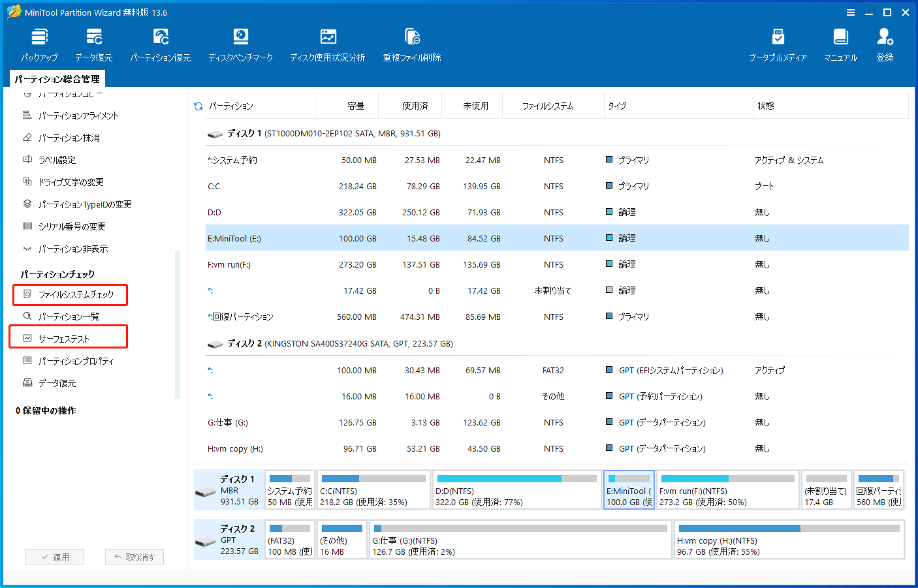Select the G:仕事 (G:) partition row
The image size is (918, 588).
[557, 422]
